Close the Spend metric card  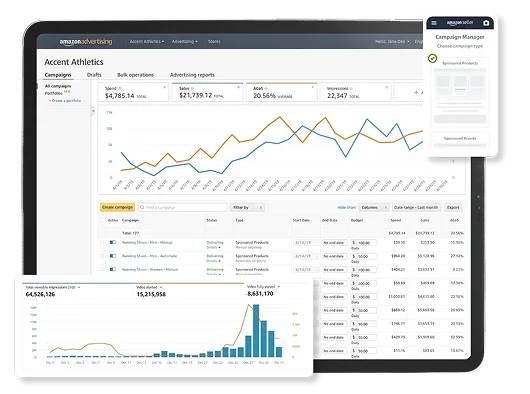pyautogui.click(x=165, y=87)
